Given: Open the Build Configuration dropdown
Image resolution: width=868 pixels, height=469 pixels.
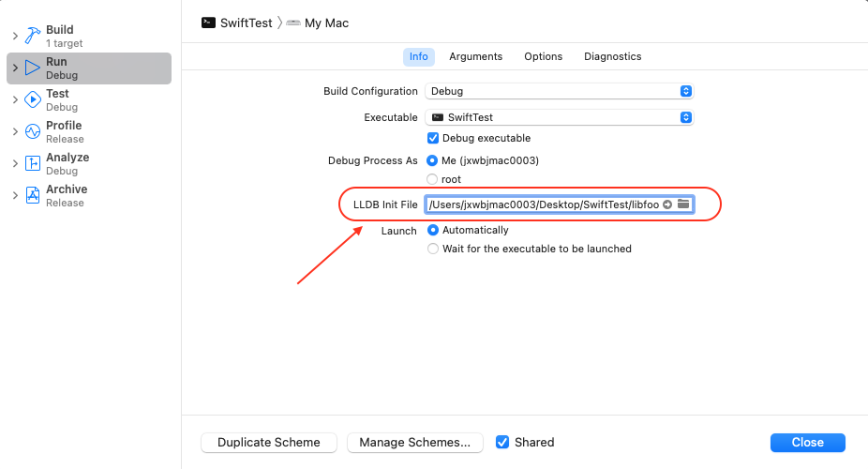Looking at the screenshot, I should pyautogui.click(x=559, y=91).
